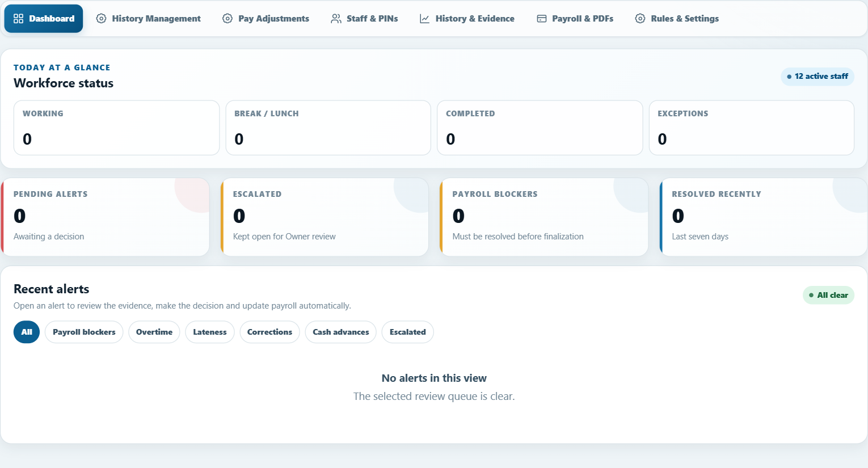Open the Completed status card
This screenshot has width=868, height=468.
coord(540,128)
